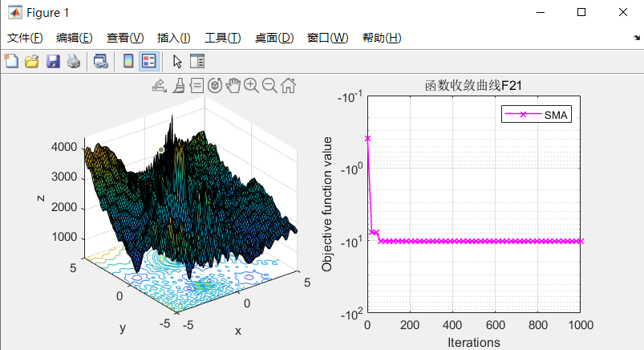Open the 工具(T) menu

coord(222,38)
